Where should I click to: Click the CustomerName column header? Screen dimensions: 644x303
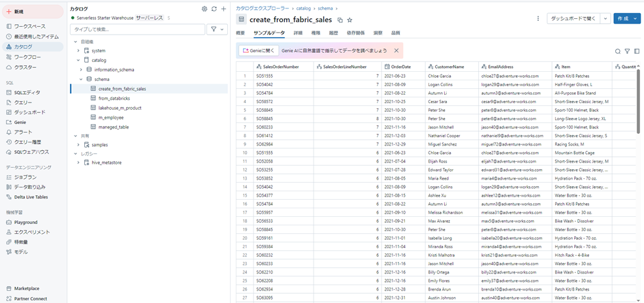click(451, 67)
